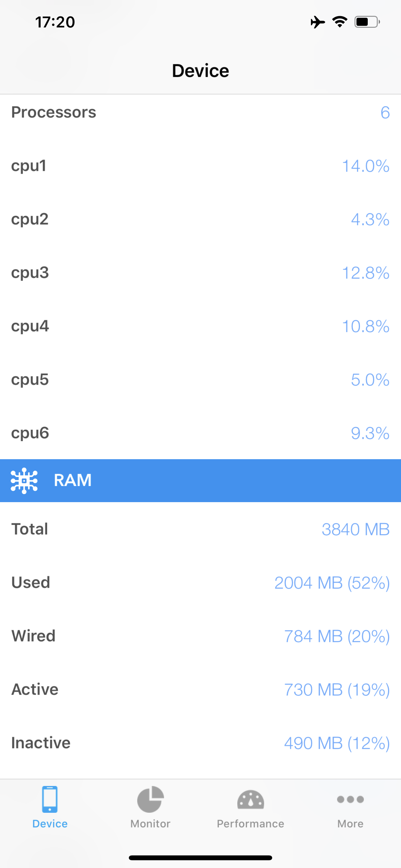The height and width of the screenshot is (868, 401).
Task: Select the Inactive memory row
Action: point(200,743)
